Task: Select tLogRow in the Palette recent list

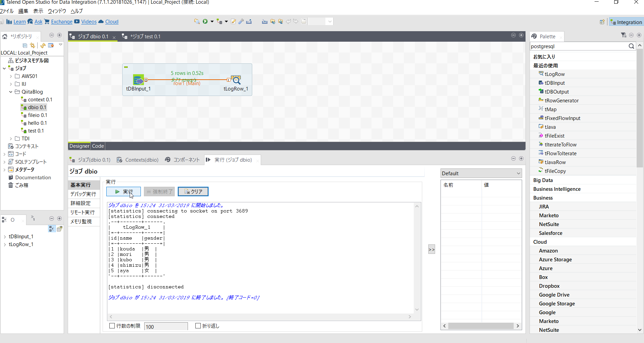Action: [x=554, y=74]
